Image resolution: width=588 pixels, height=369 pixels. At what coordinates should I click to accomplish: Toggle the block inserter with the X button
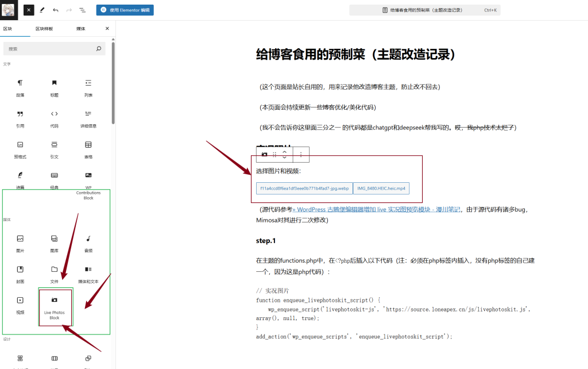[29, 10]
